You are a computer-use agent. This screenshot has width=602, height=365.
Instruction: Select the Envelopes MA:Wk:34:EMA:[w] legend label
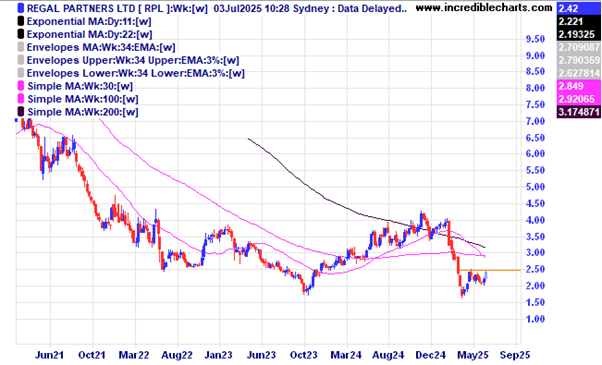click(101, 48)
